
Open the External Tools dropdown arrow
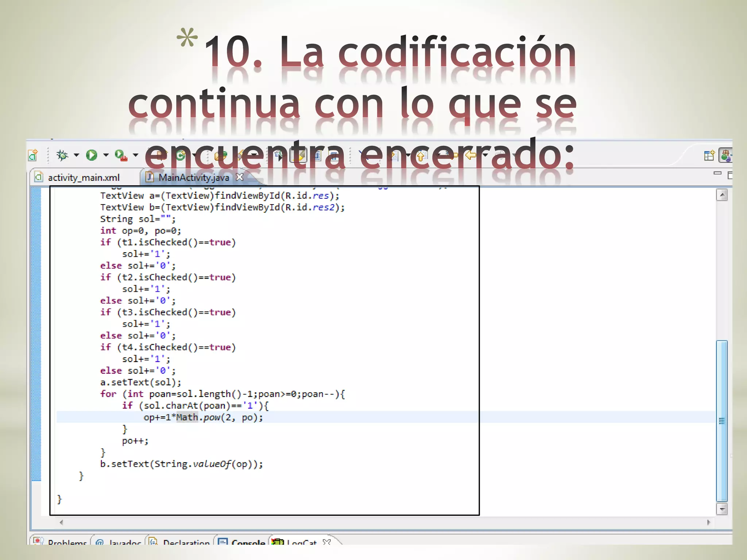pyautogui.click(x=135, y=155)
